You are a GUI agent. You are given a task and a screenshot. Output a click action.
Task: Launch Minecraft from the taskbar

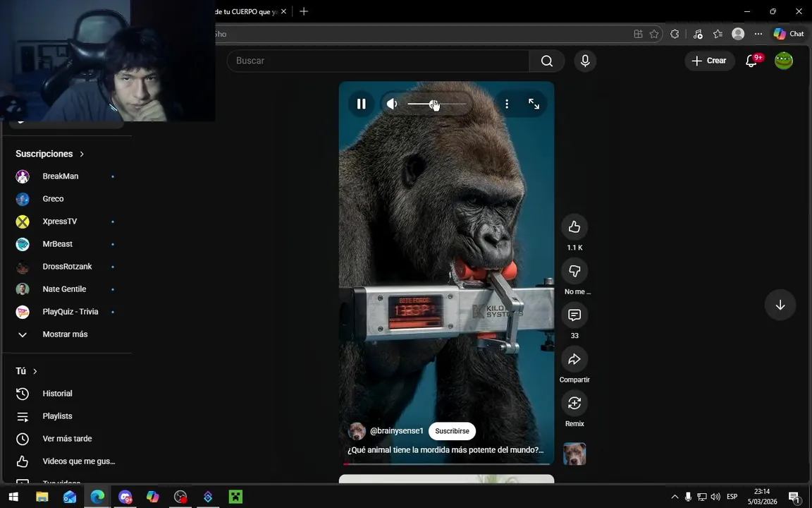pos(235,497)
